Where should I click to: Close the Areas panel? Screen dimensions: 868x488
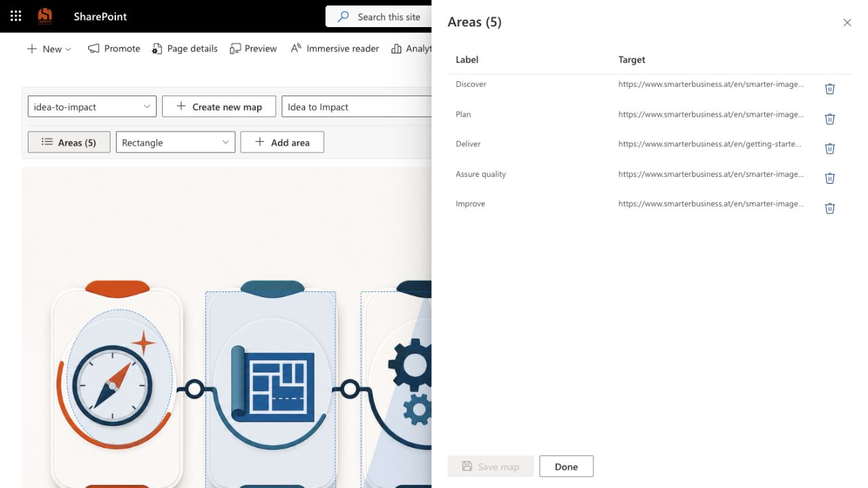pyautogui.click(x=847, y=22)
